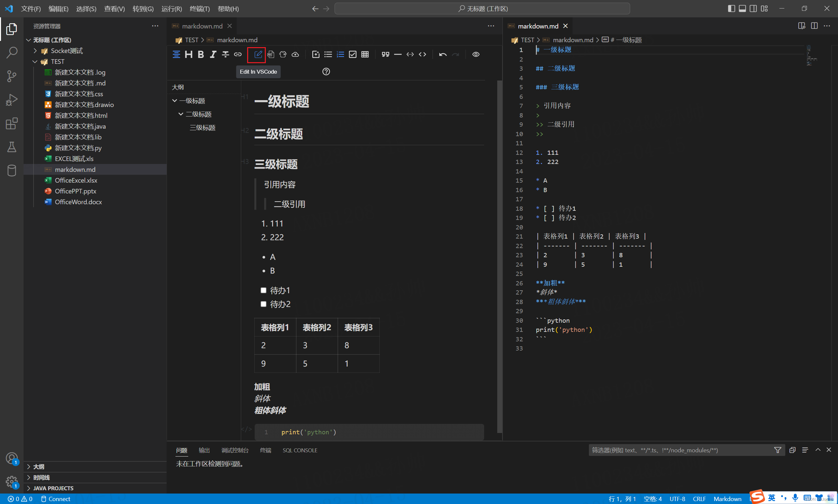This screenshot has height=504, width=838.
Task: Insert inline code from the toolbar
Action: (x=422, y=54)
